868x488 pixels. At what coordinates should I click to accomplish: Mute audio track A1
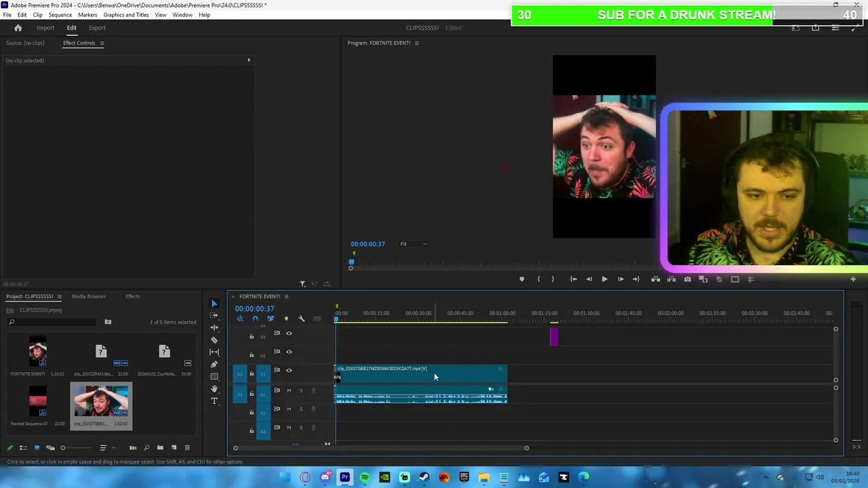point(289,390)
